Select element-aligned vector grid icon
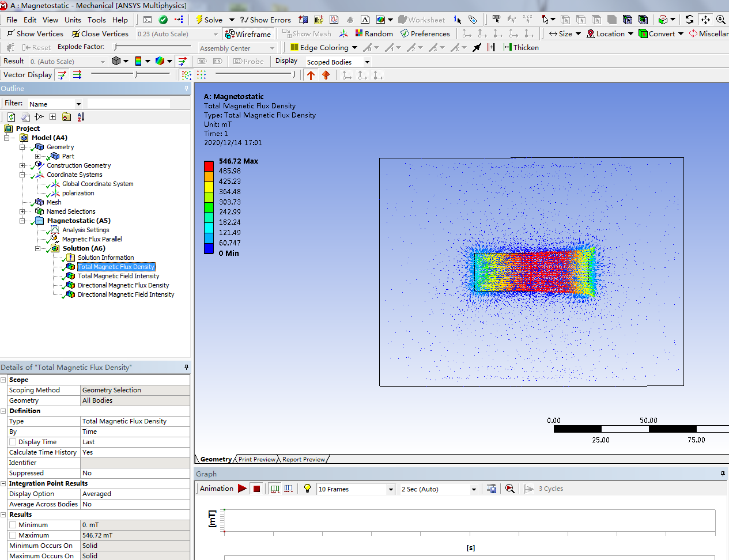The image size is (729, 560). click(x=186, y=75)
